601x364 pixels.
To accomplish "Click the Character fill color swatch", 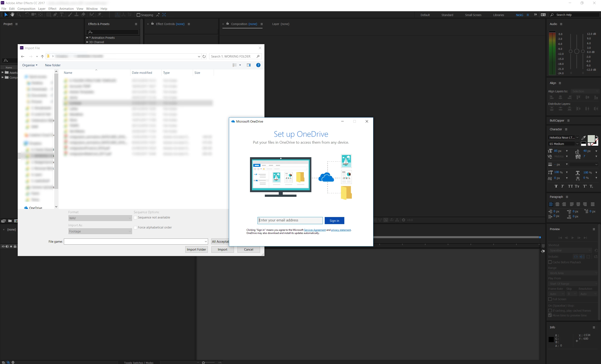I will (x=591, y=139).
